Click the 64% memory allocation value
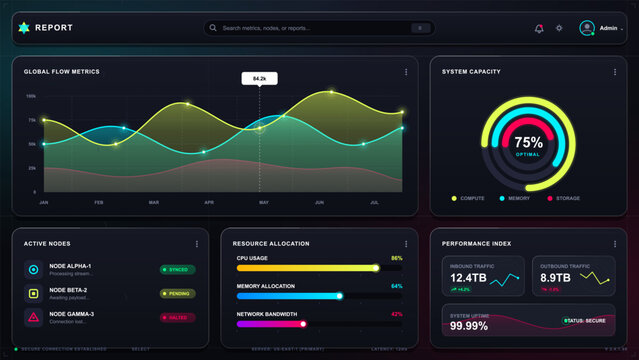Image resolution: width=639 pixels, height=360 pixels. coord(397,286)
